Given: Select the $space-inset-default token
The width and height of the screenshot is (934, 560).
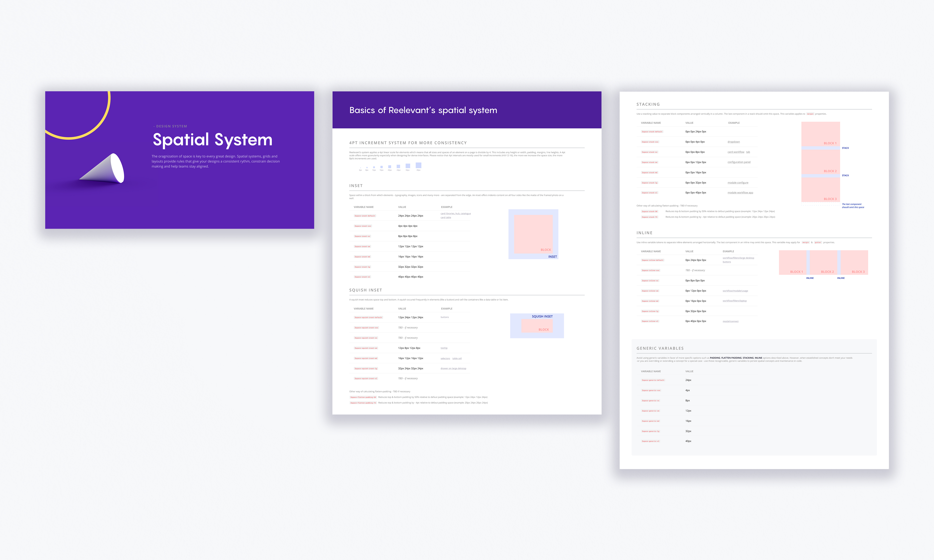Looking at the screenshot, I should pyautogui.click(x=365, y=216).
